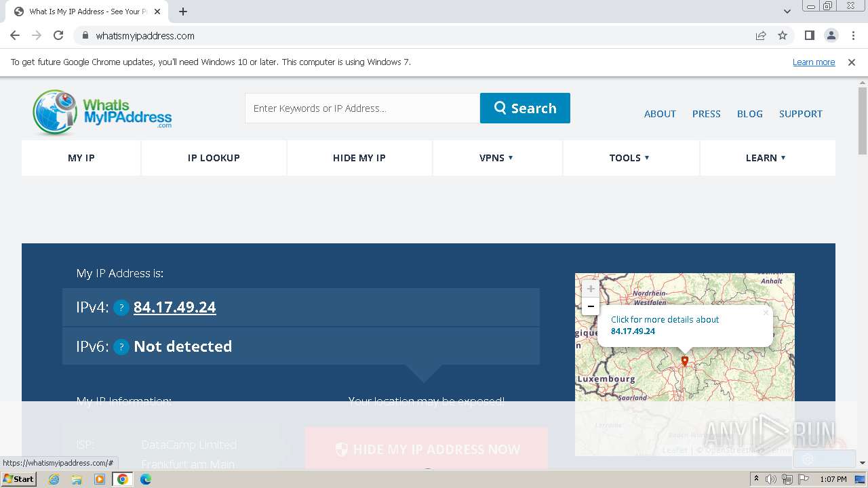The image size is (868, 488).
Task: Dismiss the Chrome update notification bar
Action: [x=852, y=62]
